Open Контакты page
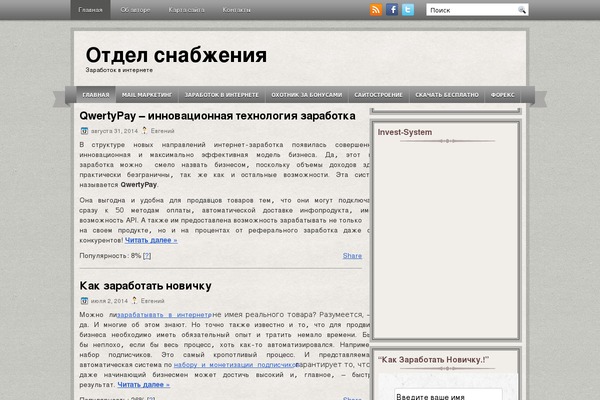 click(x=236, y=10)
